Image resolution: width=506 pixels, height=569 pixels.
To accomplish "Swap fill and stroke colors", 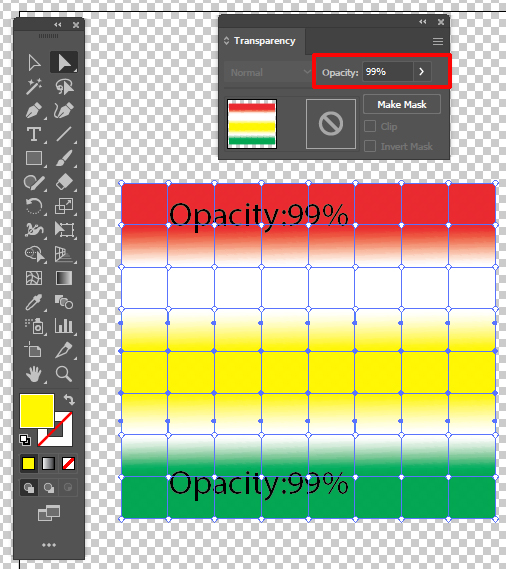I will 69,400.
